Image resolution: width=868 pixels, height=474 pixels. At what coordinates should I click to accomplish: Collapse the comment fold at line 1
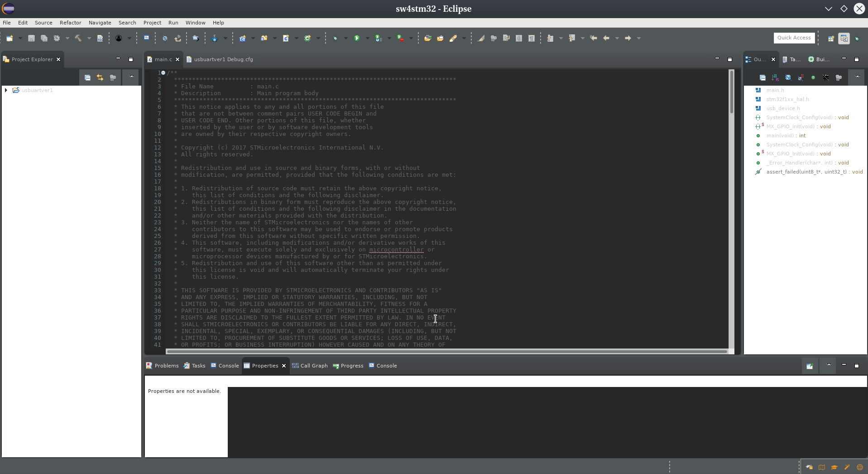163,73
